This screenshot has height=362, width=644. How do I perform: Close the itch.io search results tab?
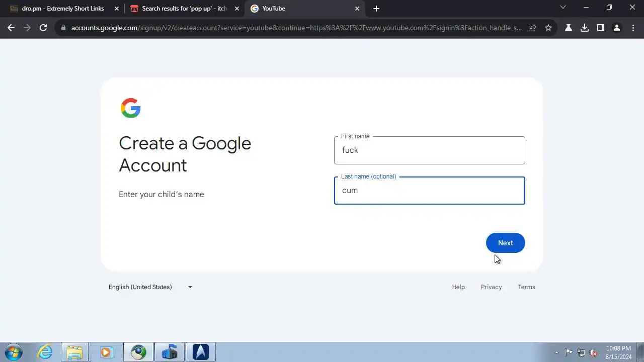237,9
